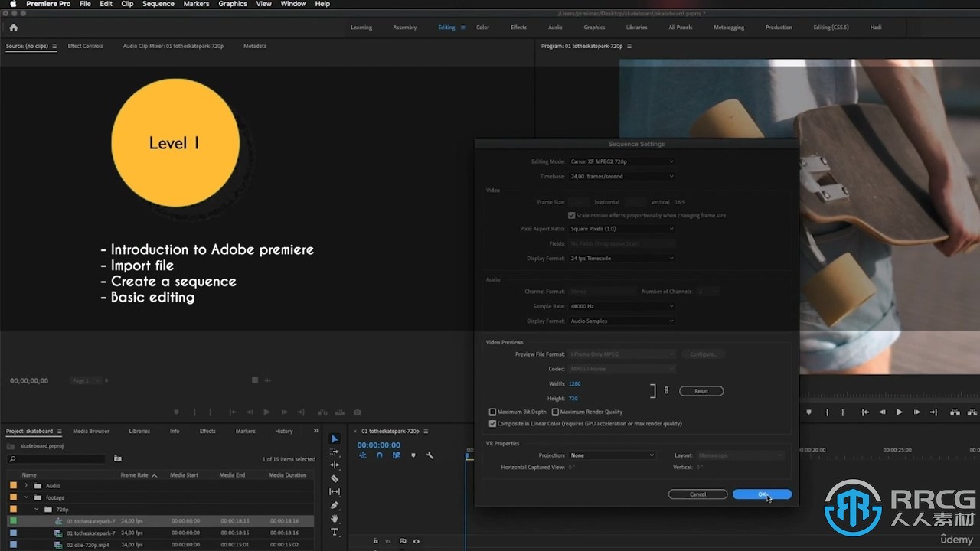
Task: Play the Program monitor video
Action: pyautogui.click(x=899, y=412)
